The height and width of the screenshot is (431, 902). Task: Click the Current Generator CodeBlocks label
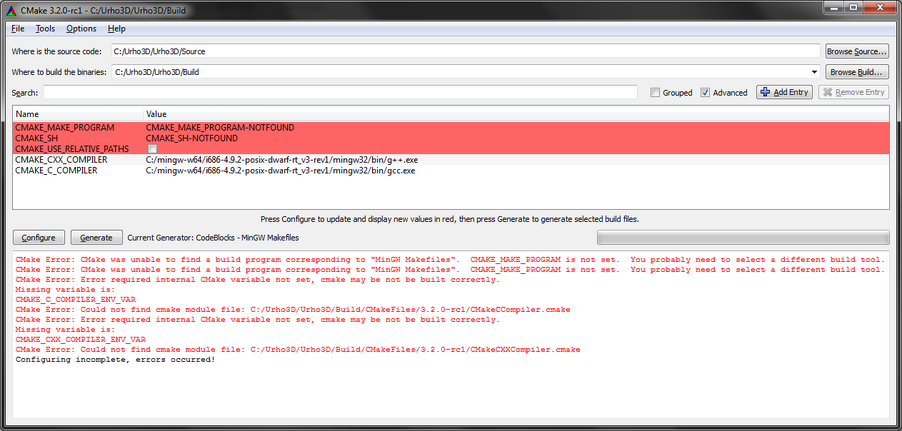tap(213, 237)
